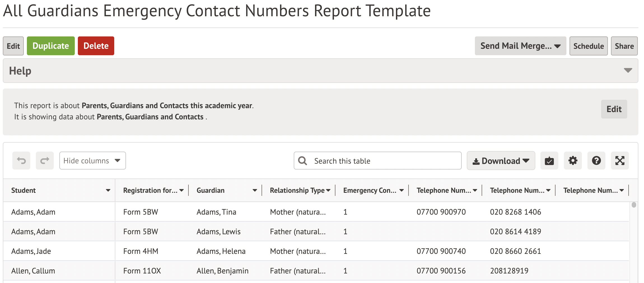Open the Hide columns dropdown

pos(92,161)
